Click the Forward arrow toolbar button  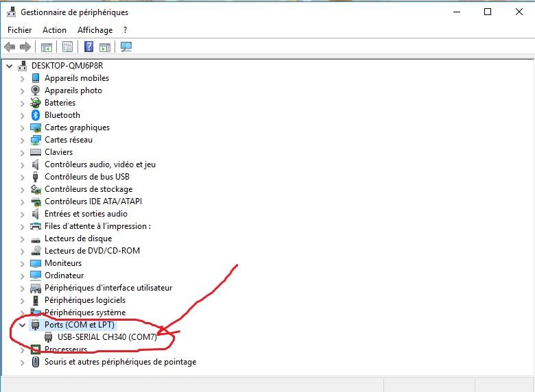click(x=25, y=47)
